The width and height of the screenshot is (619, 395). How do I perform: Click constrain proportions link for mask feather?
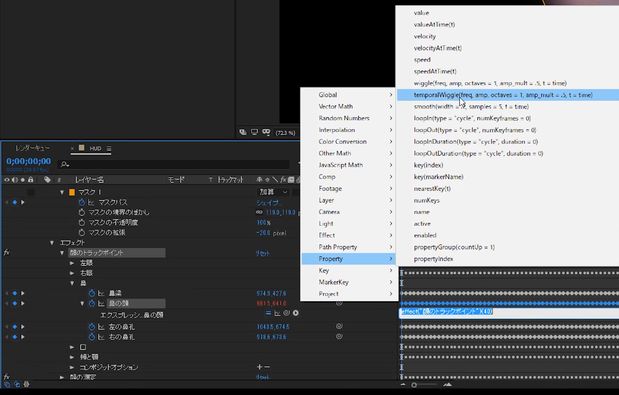coord(259,212)
